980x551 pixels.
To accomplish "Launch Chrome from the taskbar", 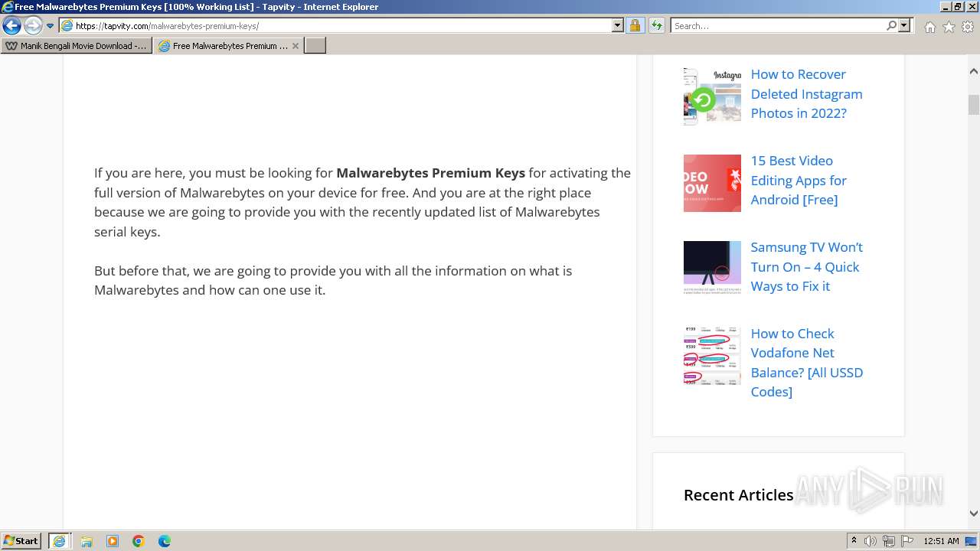I will tap(139, 541).
